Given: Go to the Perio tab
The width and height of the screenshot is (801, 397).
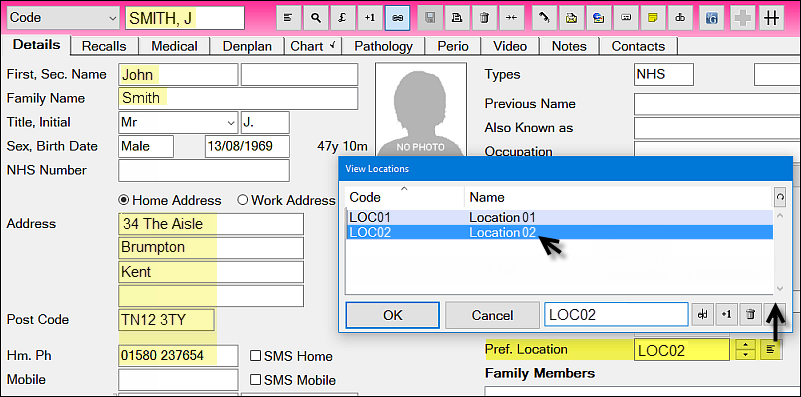Looking at the screenshot, I should coord(453,46).
